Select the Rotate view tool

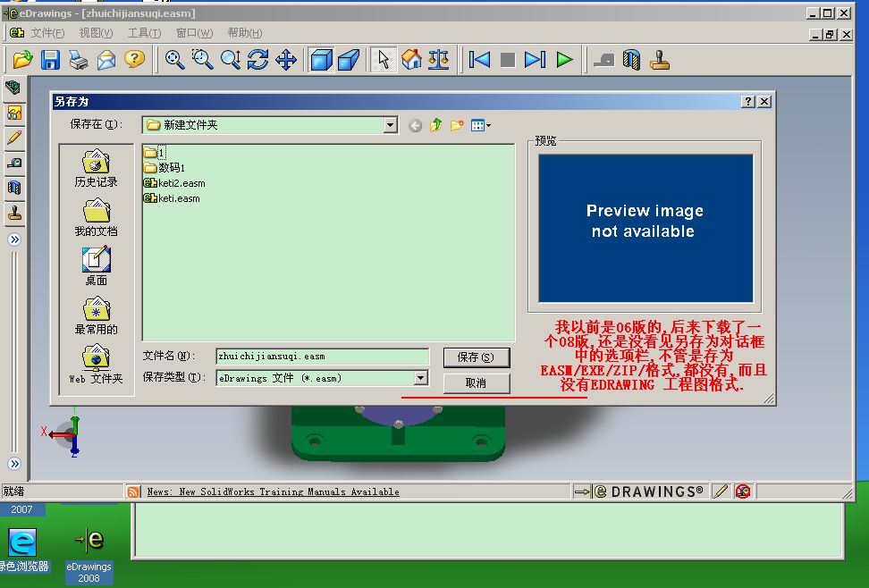258,59
